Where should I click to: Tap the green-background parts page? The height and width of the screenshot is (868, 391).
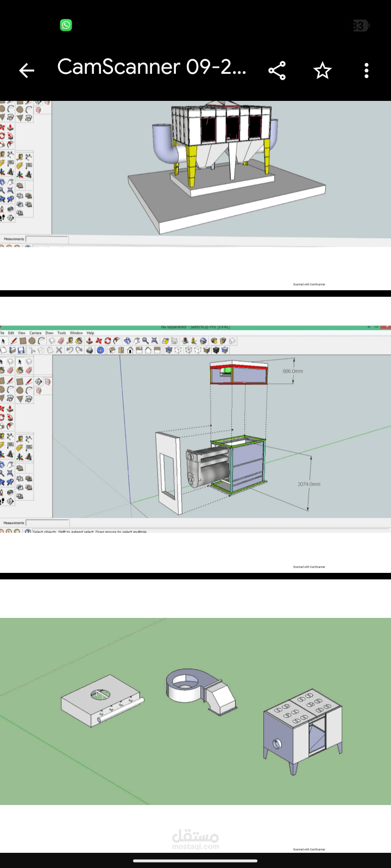tap(195, 711)
